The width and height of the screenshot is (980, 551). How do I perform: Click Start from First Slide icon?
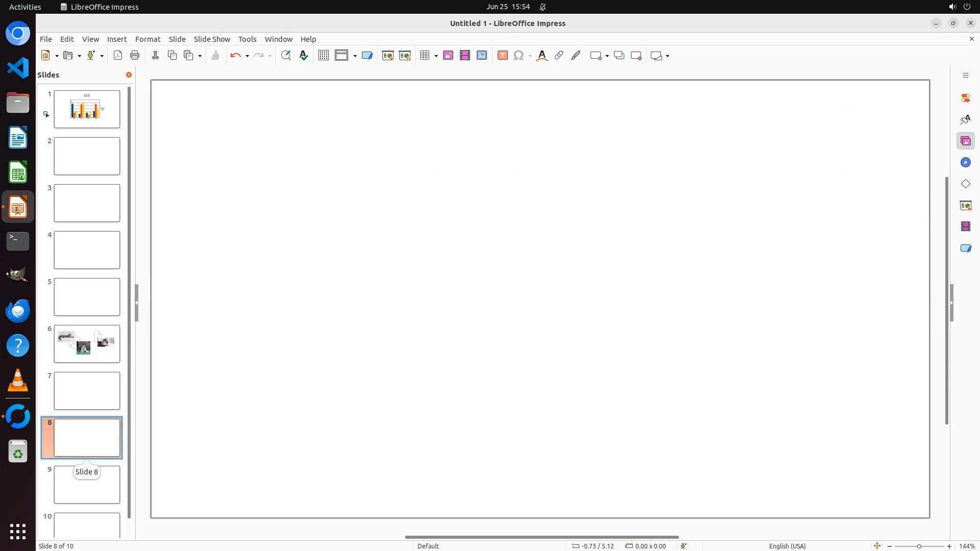point(388,56)
